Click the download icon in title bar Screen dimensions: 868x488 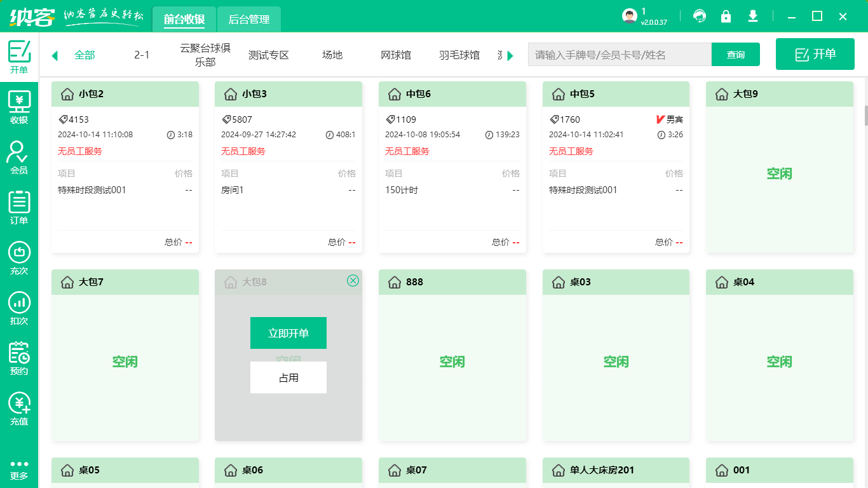[x=752, y=16]
